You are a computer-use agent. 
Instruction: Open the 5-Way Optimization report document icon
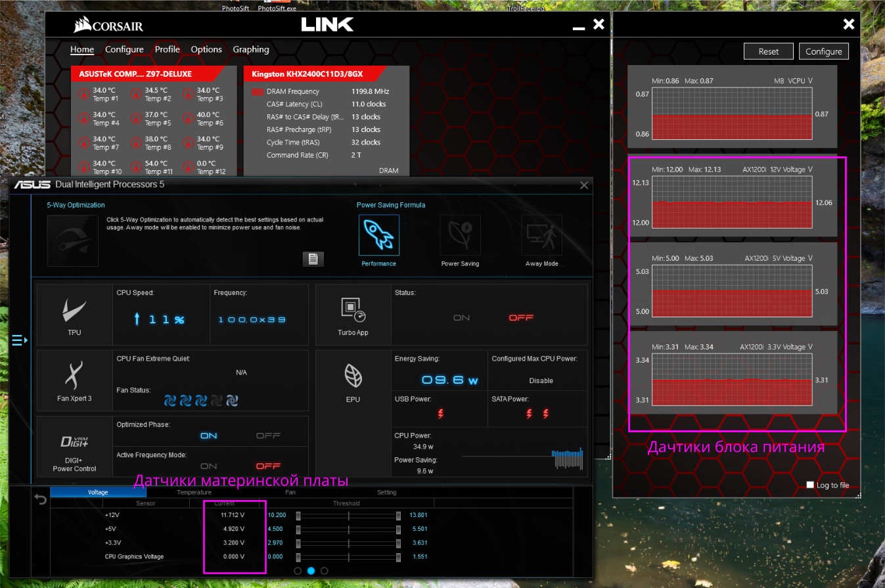pyautogui.click(x=313, y=259)
